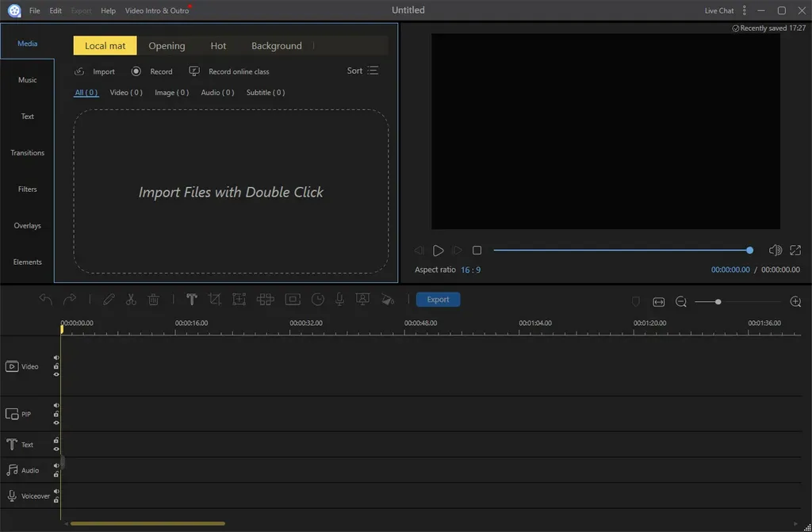Click the shield marker icon

636,301
